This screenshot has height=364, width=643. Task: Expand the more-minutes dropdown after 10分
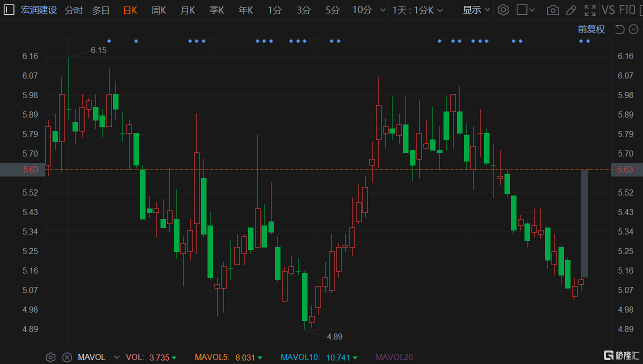point(383,10)
